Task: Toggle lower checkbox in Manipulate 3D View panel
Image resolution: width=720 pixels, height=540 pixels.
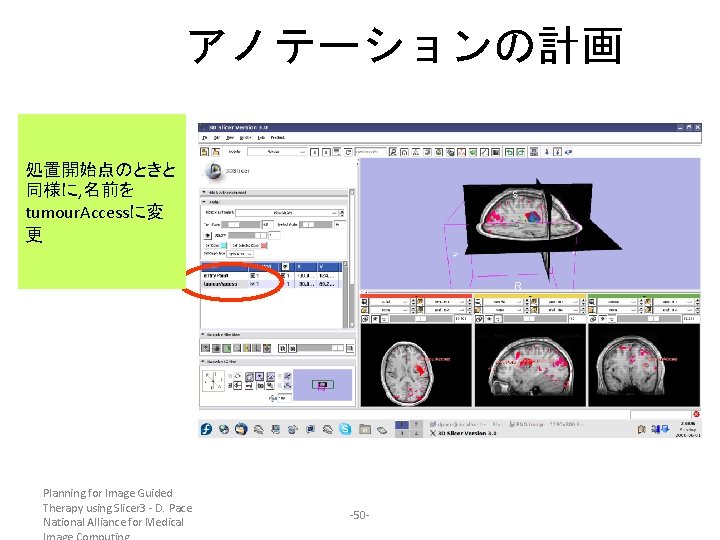Action: [230, 386]
